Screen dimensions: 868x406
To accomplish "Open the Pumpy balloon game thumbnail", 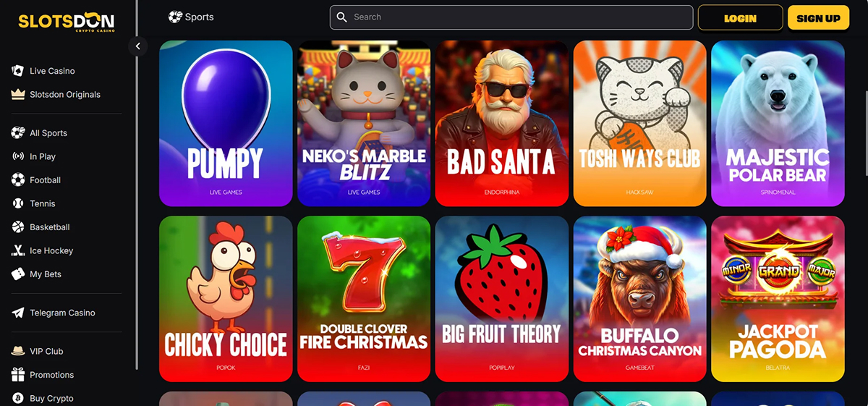I will coord(226,123).
